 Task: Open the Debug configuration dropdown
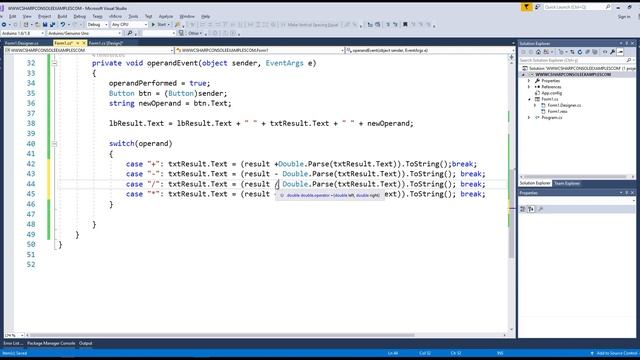coord(98,24)
